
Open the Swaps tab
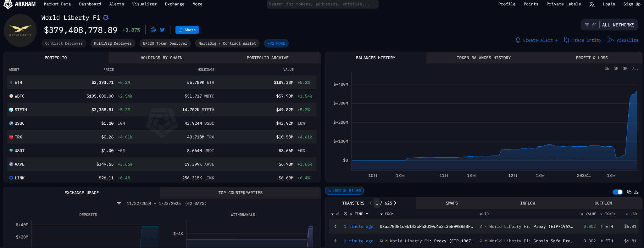[452, 203]
